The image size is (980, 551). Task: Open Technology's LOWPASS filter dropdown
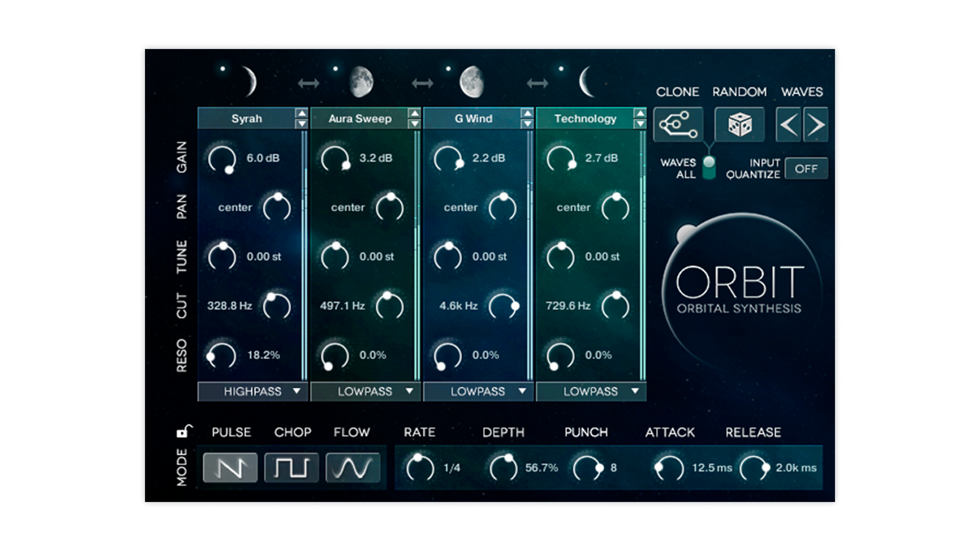[591, 391]
